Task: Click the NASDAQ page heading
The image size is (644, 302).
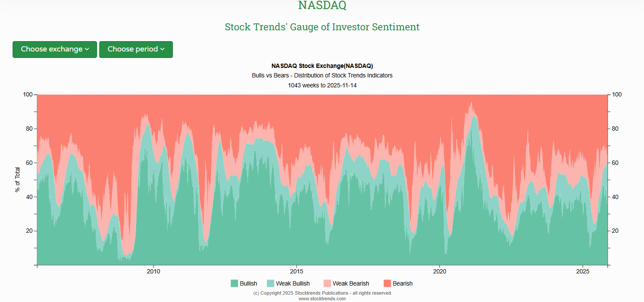Action: pyautogui.click(x=322, y=6)
